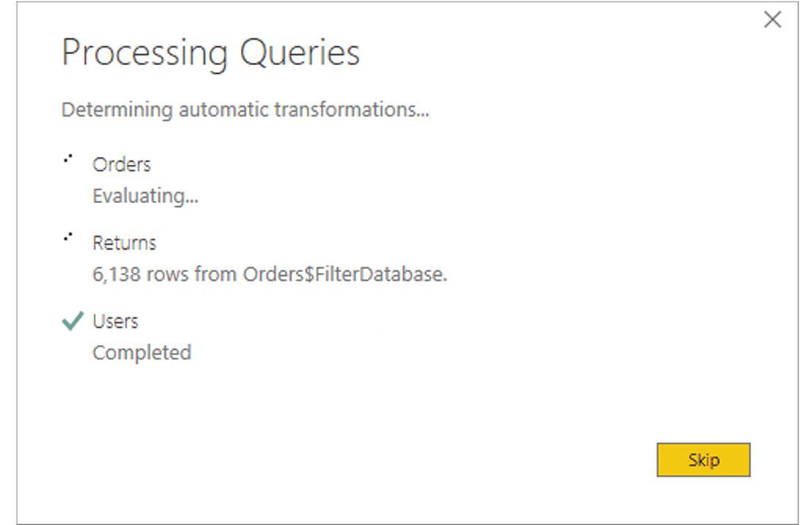The image size is (812, 525).
Task: Click the green Users checkmark icon
Action: pyautogui.click(x=72, y=321)
